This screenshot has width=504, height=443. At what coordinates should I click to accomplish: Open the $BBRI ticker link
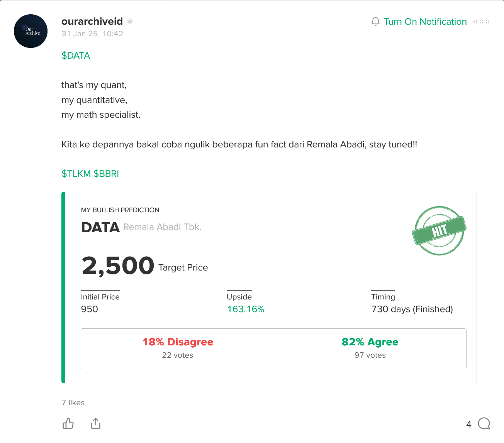(x=106, y=174)
